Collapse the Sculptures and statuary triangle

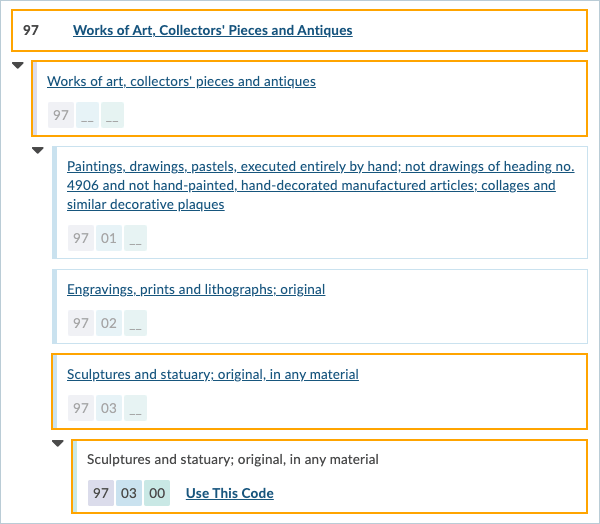pyautogui.click(x=58, y=444)
